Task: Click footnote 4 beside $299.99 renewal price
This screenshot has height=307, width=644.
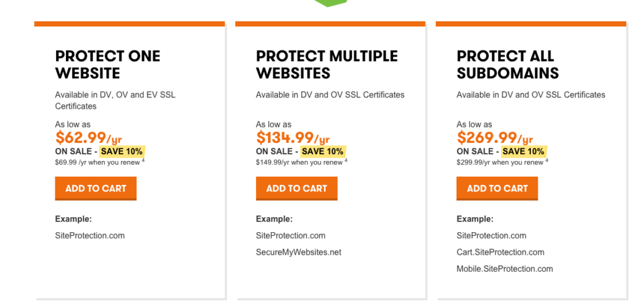Action: coord(546,160)
